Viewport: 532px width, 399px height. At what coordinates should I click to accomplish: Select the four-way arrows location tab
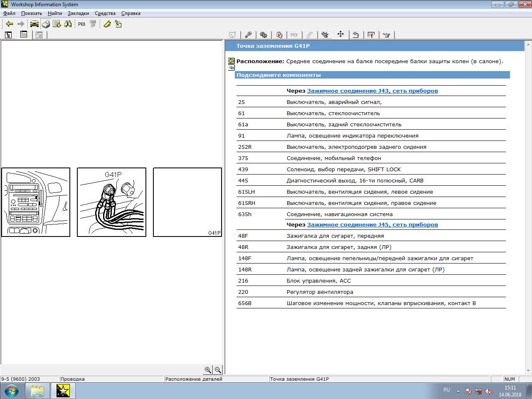click(340, 34)
